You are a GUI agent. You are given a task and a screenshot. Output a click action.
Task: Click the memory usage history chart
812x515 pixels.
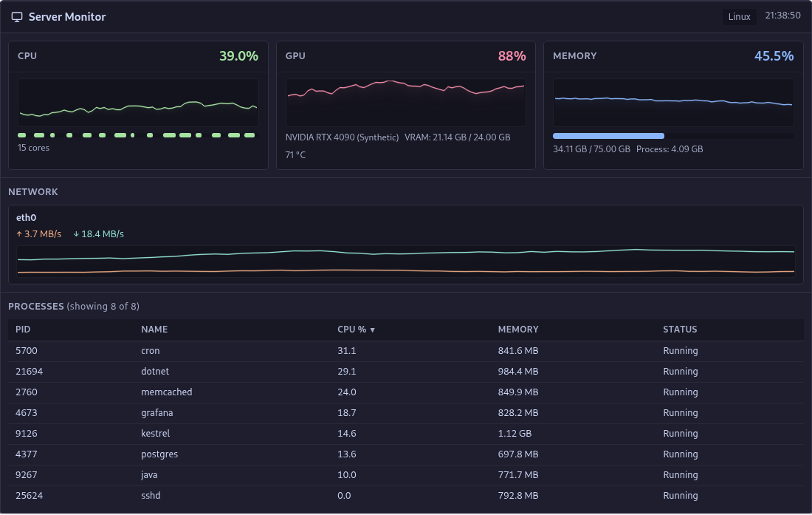[x=673, y=103]
